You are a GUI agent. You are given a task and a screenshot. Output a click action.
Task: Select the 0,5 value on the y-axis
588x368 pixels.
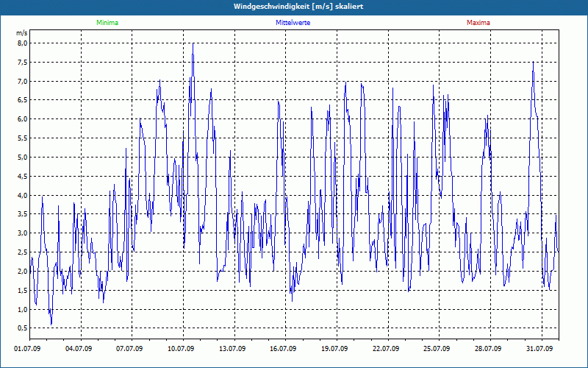pos(22,328)
